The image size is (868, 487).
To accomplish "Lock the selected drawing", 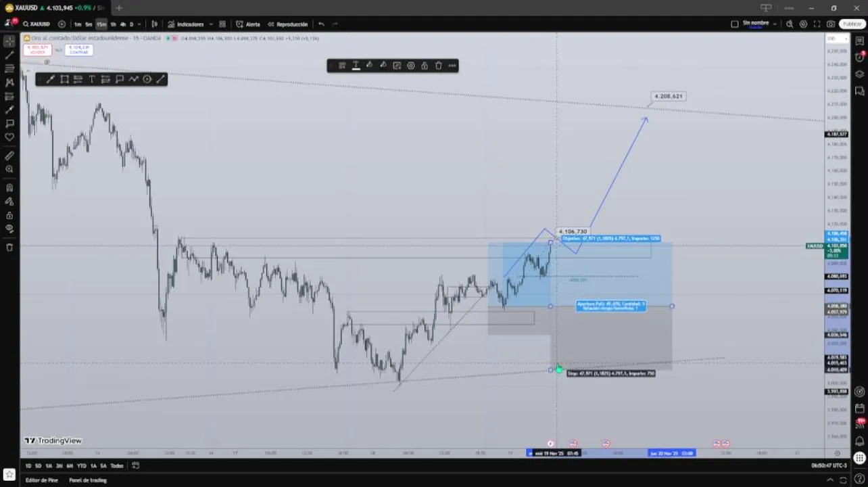I will click(425, 66).
